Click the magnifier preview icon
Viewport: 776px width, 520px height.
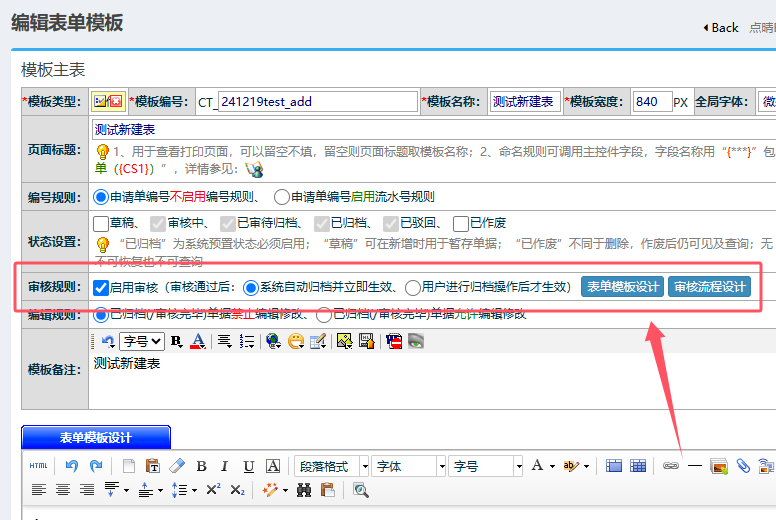pos(361,490)
